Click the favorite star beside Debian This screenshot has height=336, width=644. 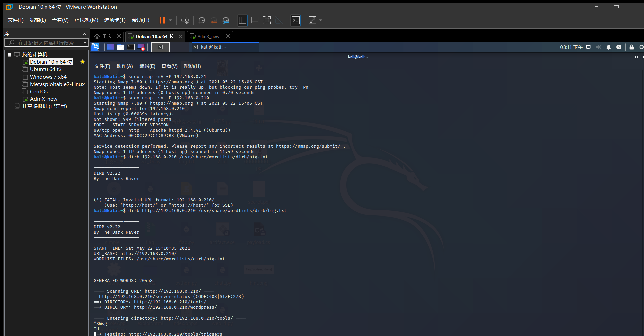point(83,62)
